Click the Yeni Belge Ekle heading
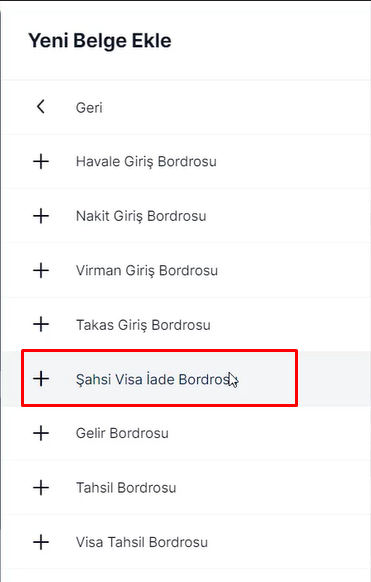 click(x=100, y=41)
